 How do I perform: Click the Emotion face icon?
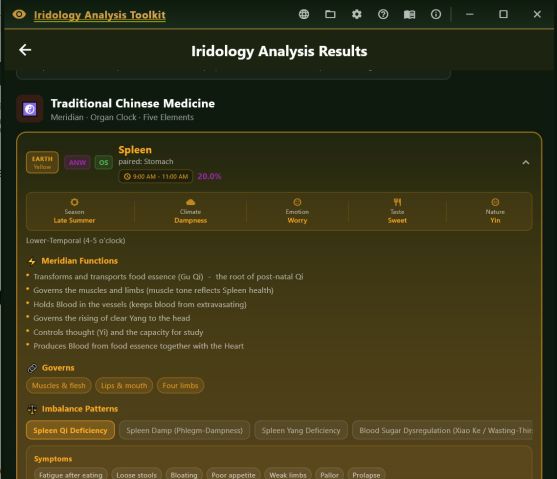[297, 202]
